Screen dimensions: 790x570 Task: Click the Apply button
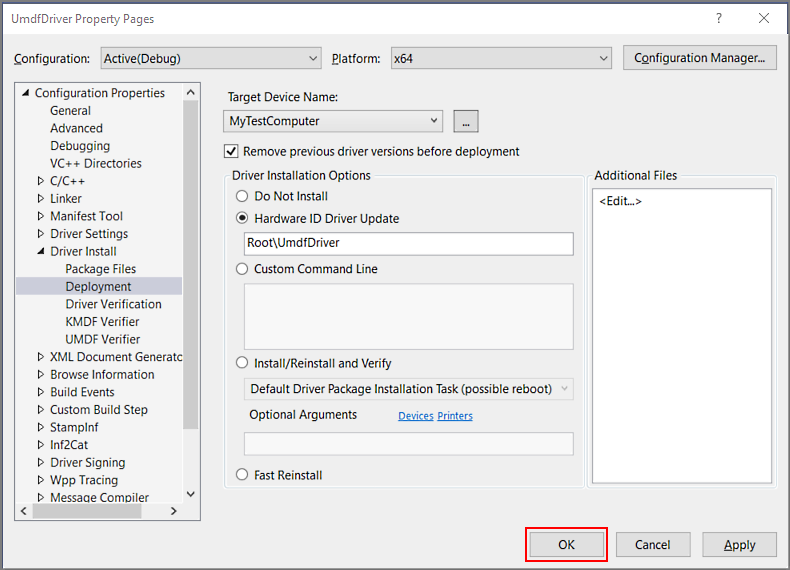click(739, 545)
